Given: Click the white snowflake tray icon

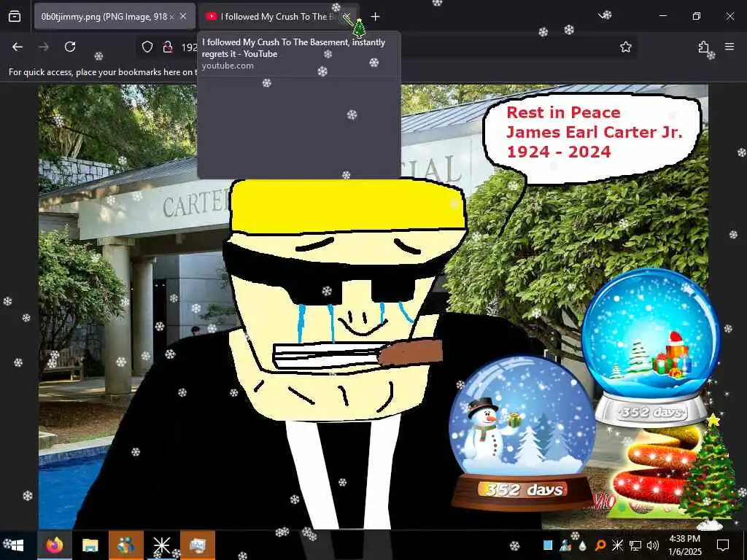Looking at the screenshot, I should click(617, 545).
